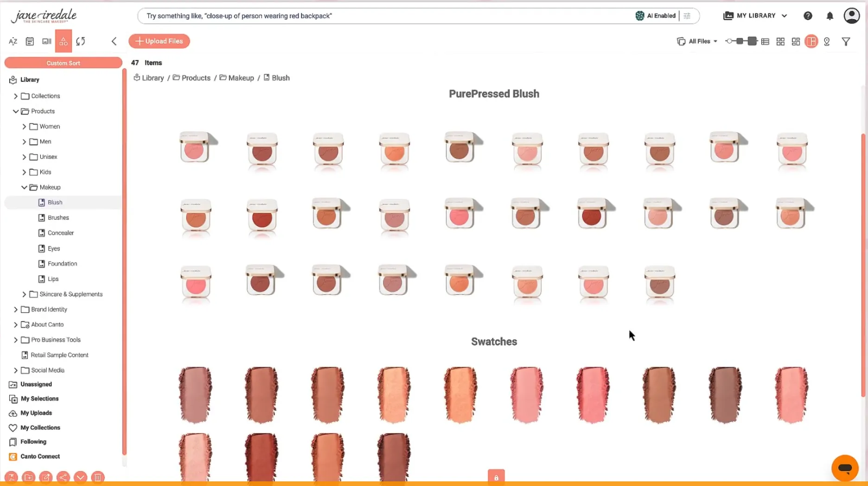Expand the About Canto folder
Image resolution: width=868 pixels, height=486 pixels.
[x=16, y=325]
